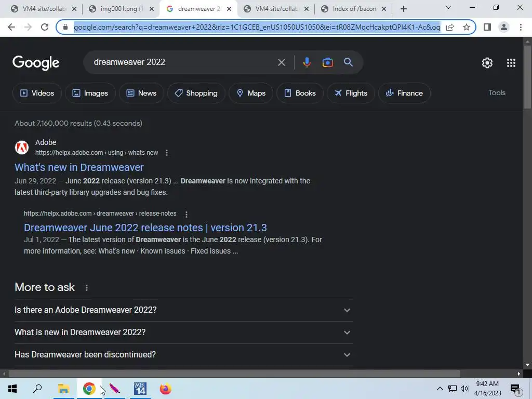
Task: Click Adobe favicon in first result
Action: 22,148
